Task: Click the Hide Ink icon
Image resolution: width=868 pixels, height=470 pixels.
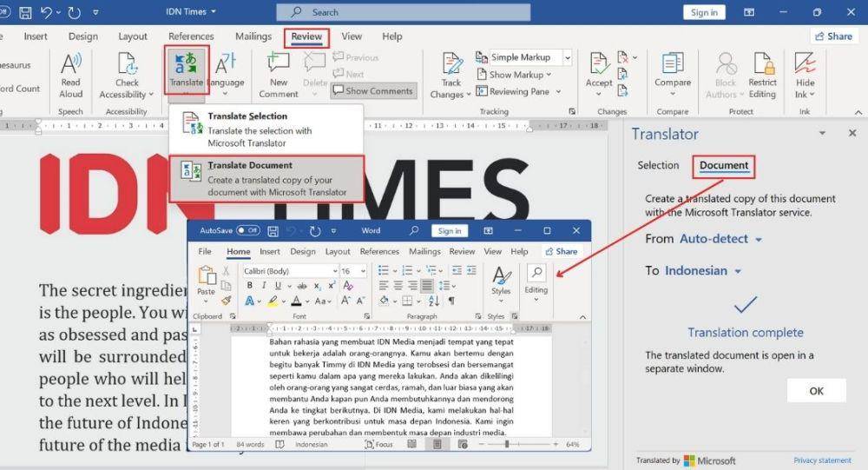Action: click(x=805, y=63)
